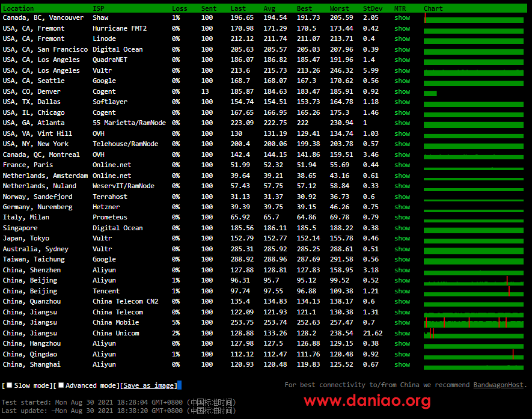Show MTR for New York Telehouse/RamNode

point(402,144)
